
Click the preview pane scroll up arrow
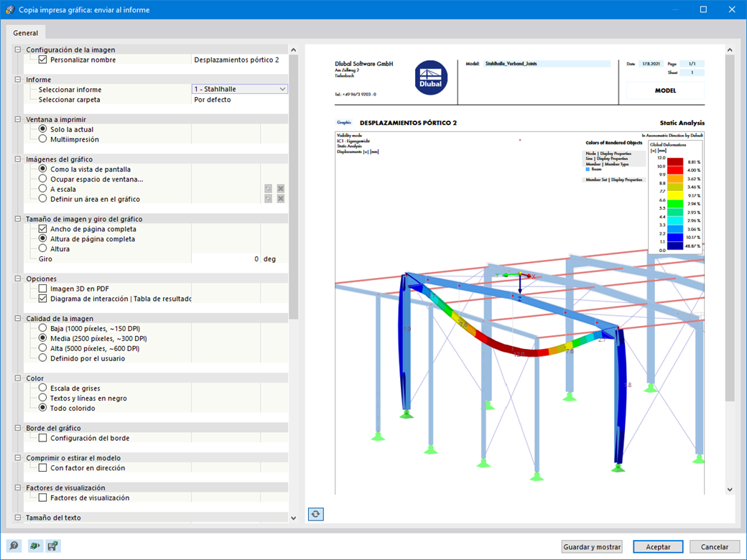pos(730,50)
